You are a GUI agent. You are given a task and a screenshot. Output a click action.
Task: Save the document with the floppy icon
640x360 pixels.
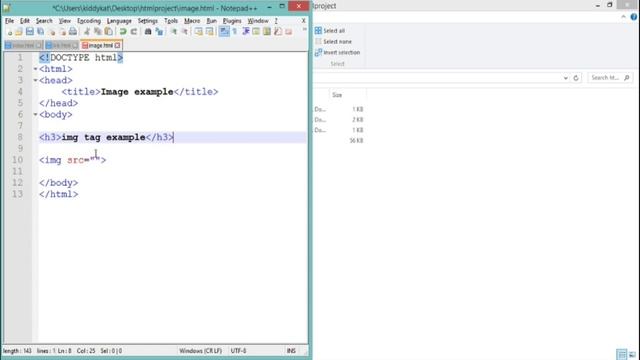pyautogui.click(x=29, y=32)
